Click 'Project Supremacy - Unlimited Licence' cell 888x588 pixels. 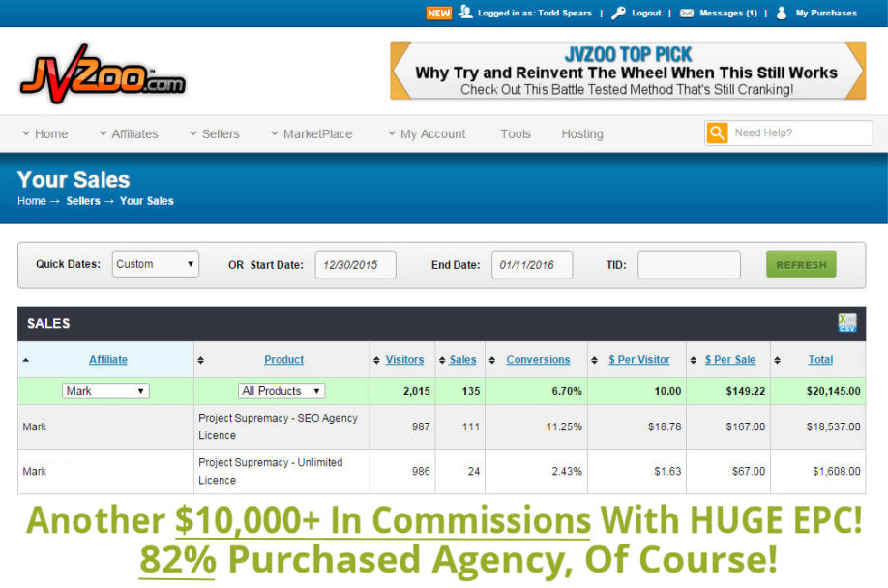(281, 471)
